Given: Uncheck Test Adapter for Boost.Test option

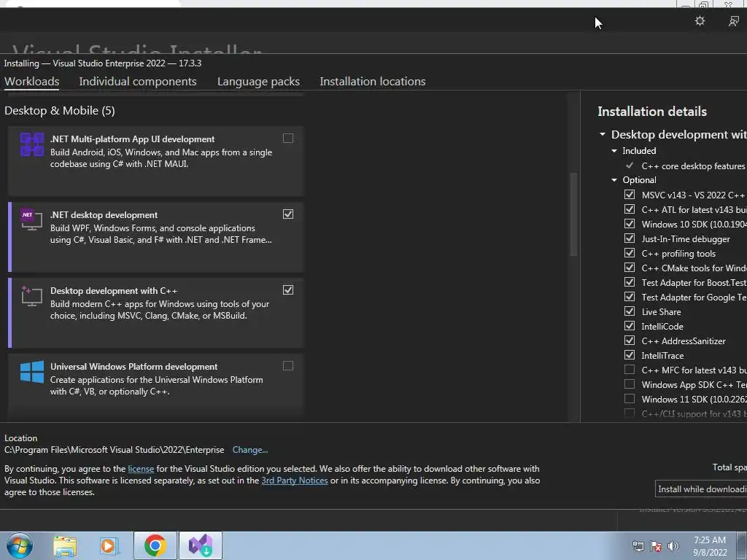Looking at the screenshot, I should point(630,282).
